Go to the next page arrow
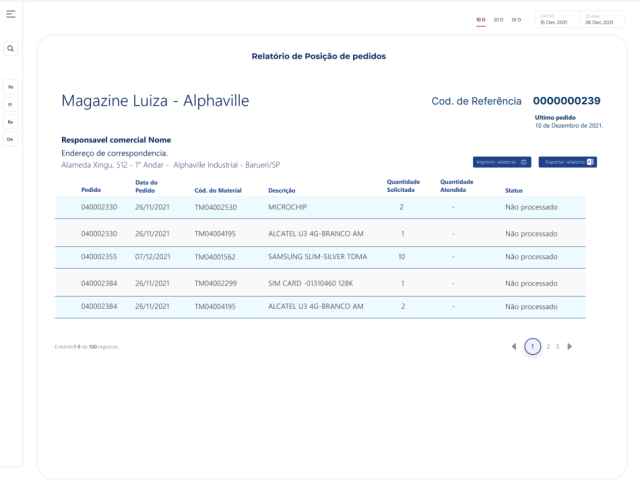The width and height of the screenshot is (640, 480). pyautogui.click(x=570, y=347)
